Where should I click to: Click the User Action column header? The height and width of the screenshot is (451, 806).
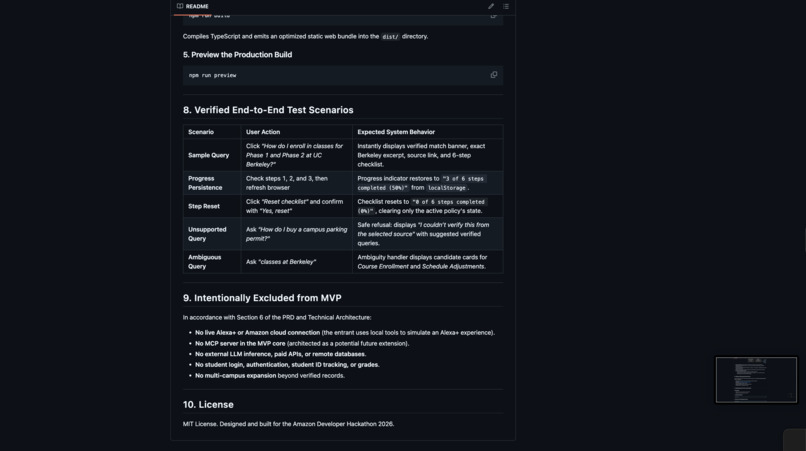263,132
